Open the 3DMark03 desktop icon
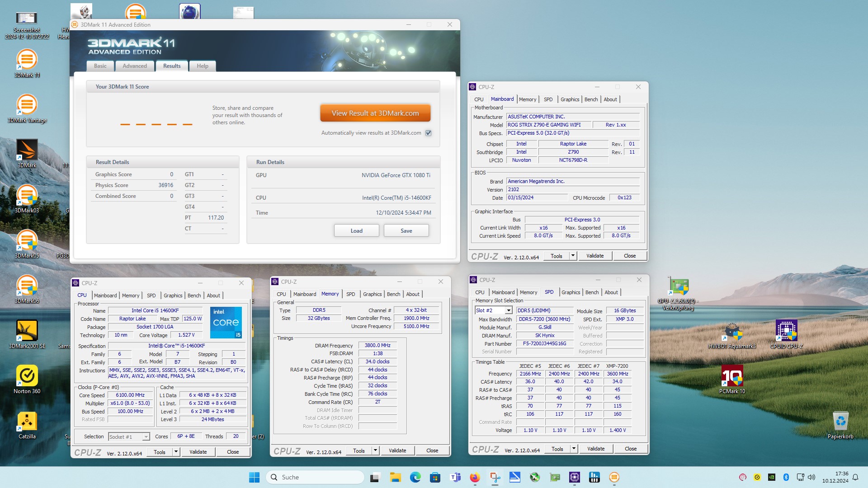The width and height of the screenshot is (868, 488). [x=27, y=199]
